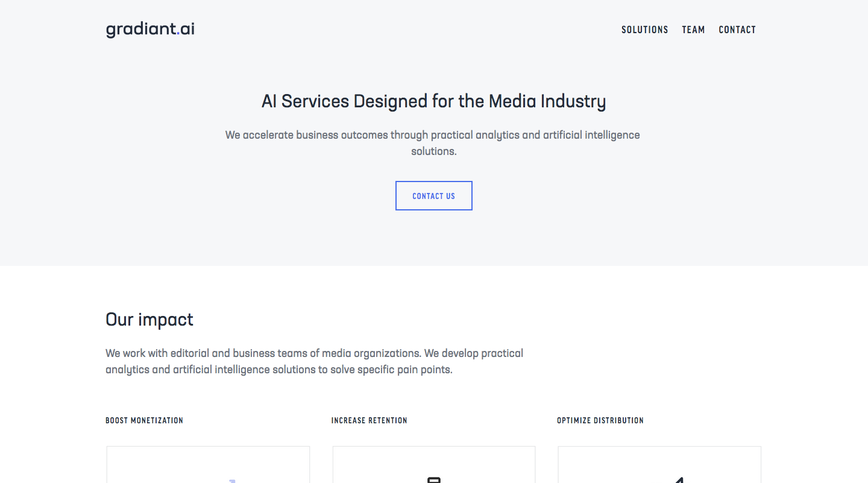This screenshot has height=483, width=868.
Task: Click the icon in the Boost Monetization card
Action: pos(231,481)
